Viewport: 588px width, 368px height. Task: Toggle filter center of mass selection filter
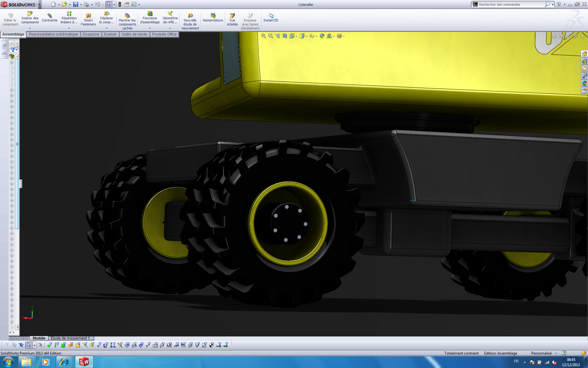(x=211, y=345)
